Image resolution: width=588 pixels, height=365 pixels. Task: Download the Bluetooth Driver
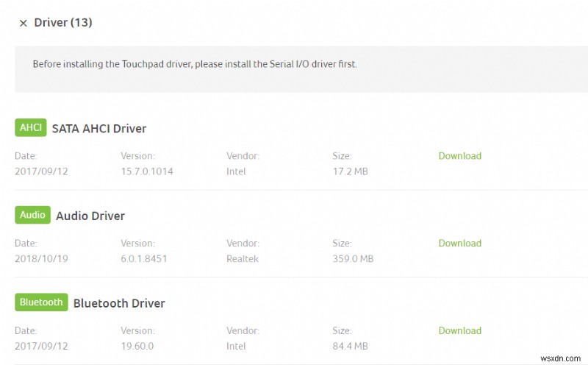(x=459, y=331)
